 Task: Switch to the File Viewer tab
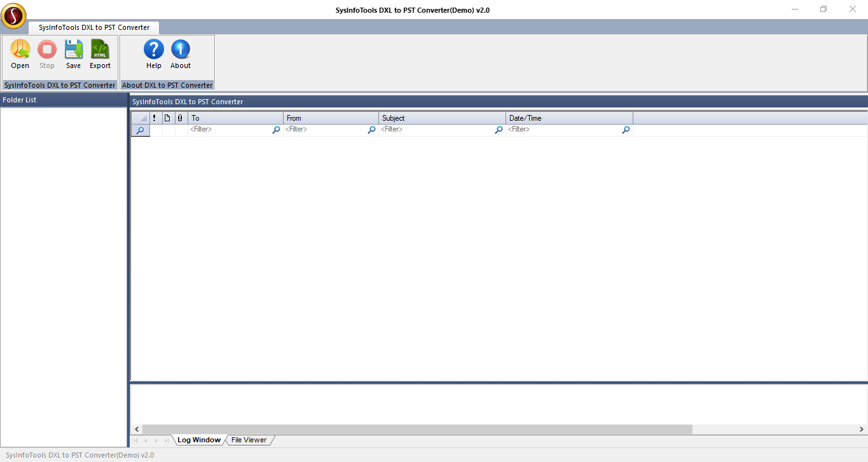(x=249, y=440)
